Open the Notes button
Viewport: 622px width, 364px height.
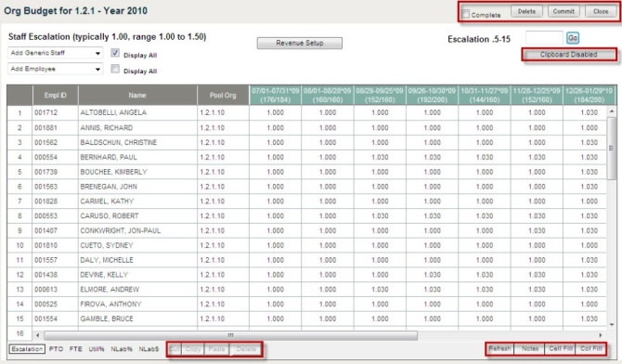point(529,348)
